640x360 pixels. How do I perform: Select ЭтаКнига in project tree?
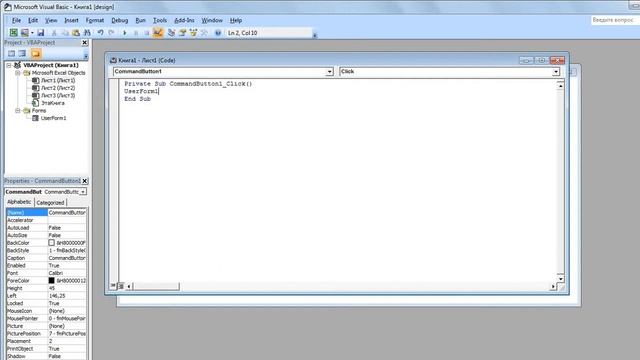pyautogui.click(x=53, y=103)
